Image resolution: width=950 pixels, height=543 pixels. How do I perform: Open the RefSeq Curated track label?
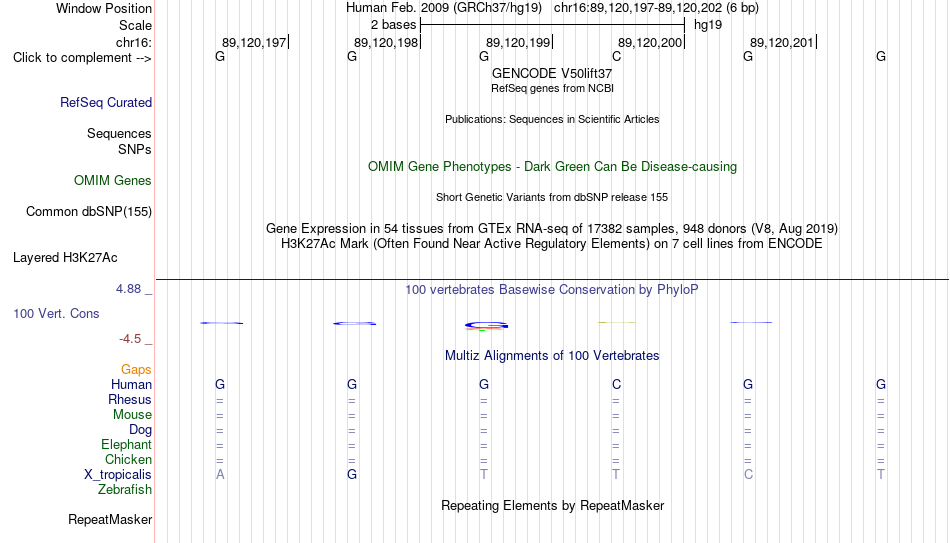(106, 102)
